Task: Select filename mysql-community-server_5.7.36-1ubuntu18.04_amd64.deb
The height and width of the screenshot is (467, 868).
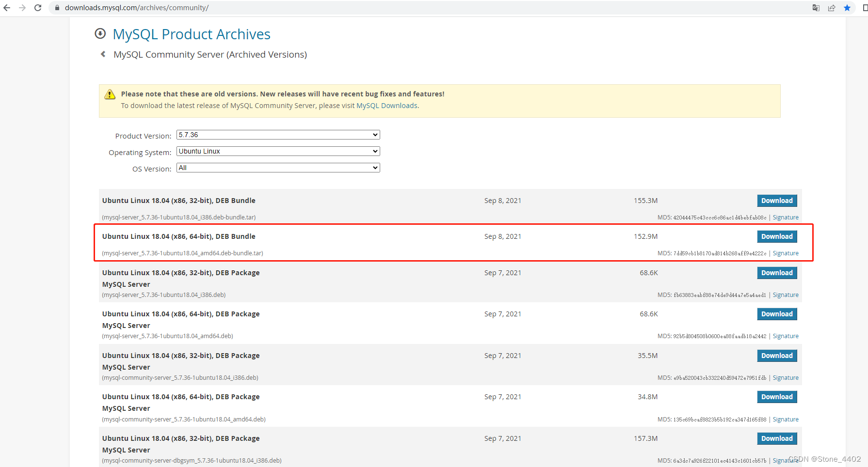Action: coord(184,420)
